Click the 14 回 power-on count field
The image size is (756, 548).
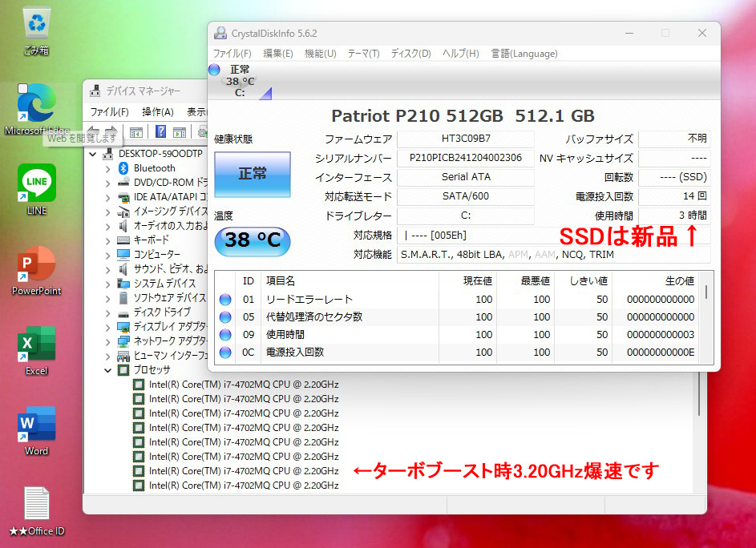pyautogui.click(x=674, y=196)
